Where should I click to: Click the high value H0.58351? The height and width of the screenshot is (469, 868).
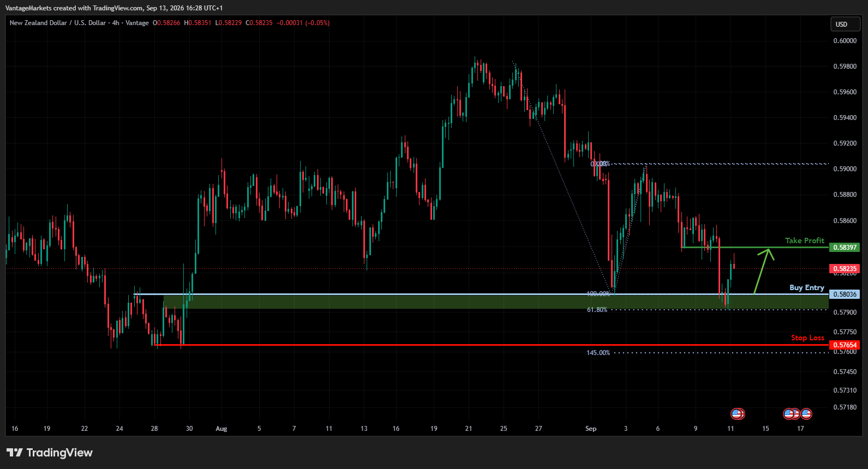(197, 23)
